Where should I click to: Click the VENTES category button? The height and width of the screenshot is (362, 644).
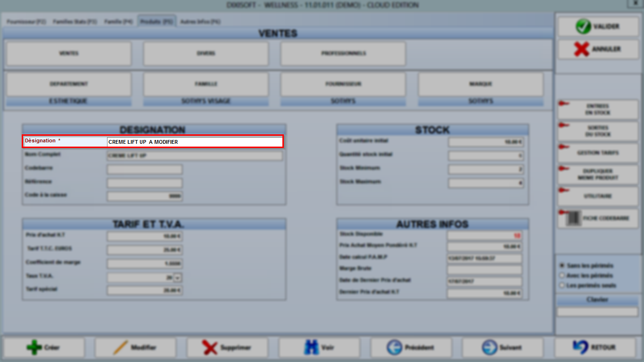click(69, 54)
